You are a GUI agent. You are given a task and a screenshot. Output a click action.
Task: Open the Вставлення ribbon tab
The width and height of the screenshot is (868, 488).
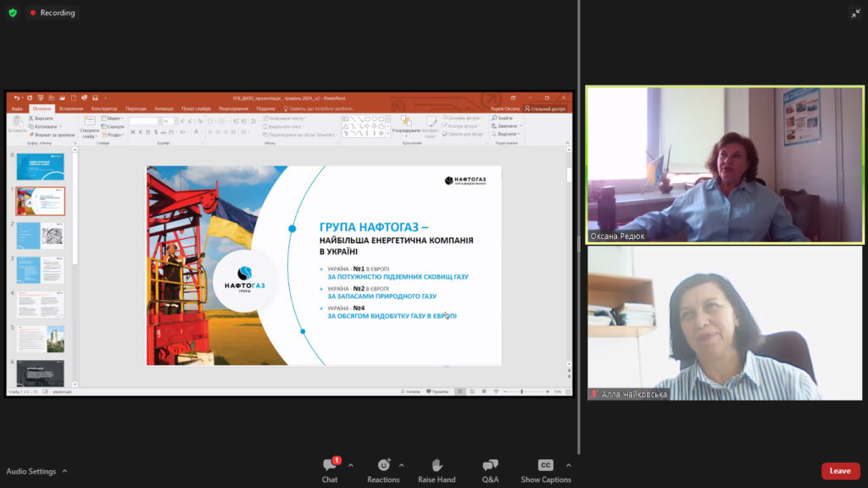71,108
